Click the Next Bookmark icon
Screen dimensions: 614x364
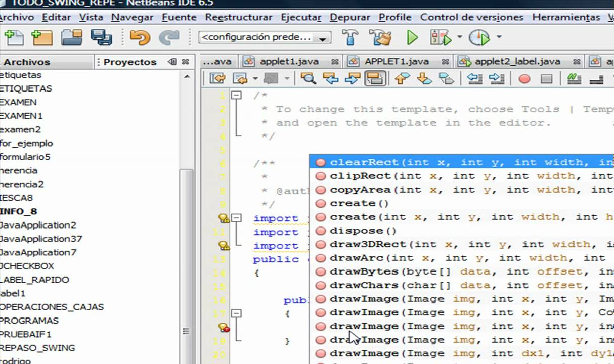click(424, 78)
